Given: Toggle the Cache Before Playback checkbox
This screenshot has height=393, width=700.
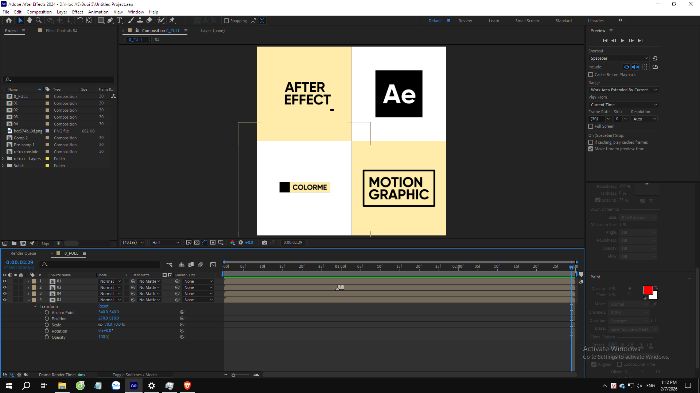Looking at the screenshot, I should point(591,75).
